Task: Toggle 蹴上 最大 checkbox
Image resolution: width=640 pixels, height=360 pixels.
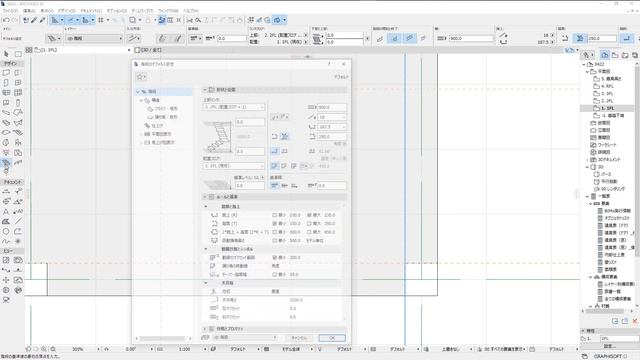Action: pyautogui.click(x=309, y=215)
